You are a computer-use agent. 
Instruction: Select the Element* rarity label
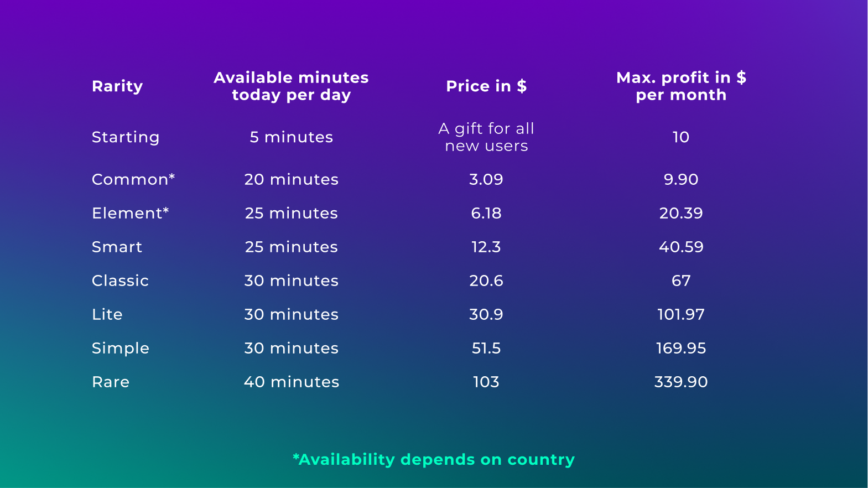tap(131, 213)
